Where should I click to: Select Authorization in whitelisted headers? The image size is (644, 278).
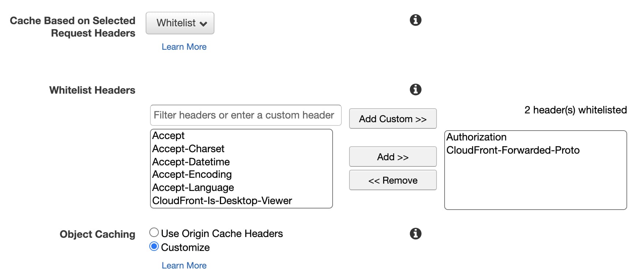476,137
